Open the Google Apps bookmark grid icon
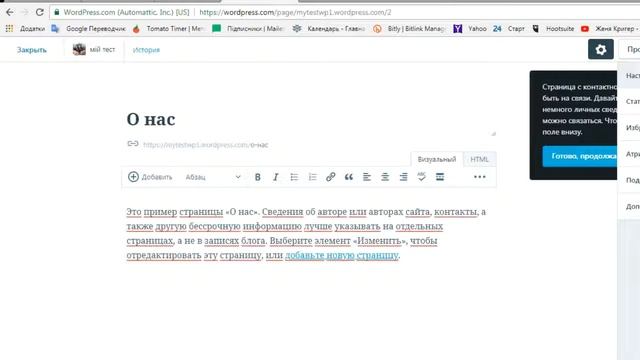 (x=9, y=29)
